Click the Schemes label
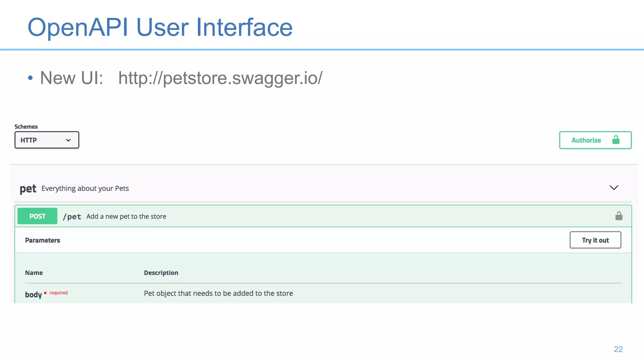 coord(26,127)
